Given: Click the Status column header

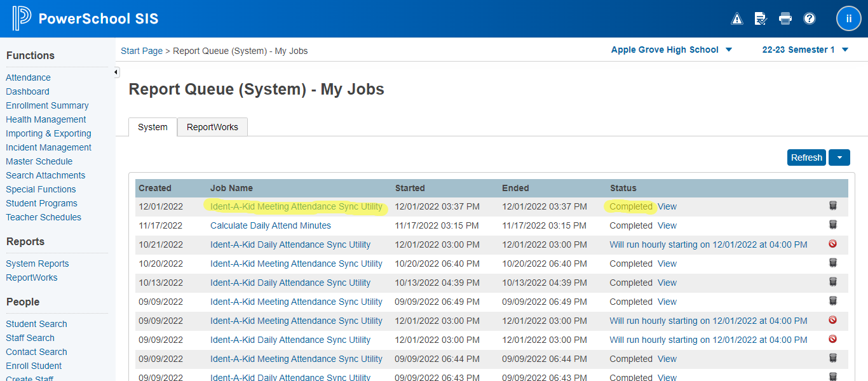Looking at the screenshot, I should tap(623, 188).
